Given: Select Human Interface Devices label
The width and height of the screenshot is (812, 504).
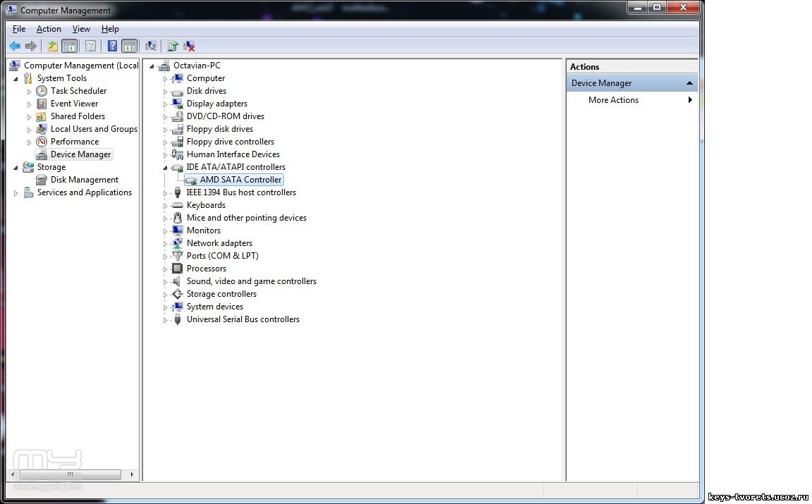Looking at the screenshot, I should 233,154.
